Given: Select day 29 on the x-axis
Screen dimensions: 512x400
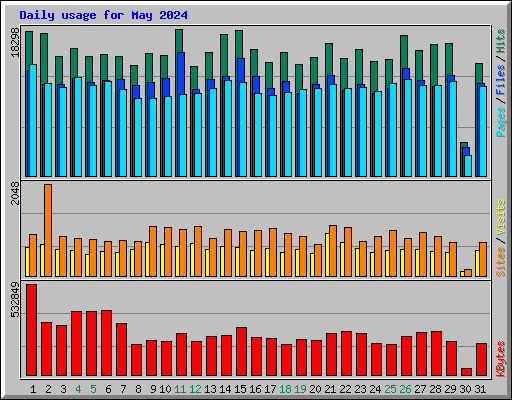Looking at the screenshot, I should pos(450,389).
